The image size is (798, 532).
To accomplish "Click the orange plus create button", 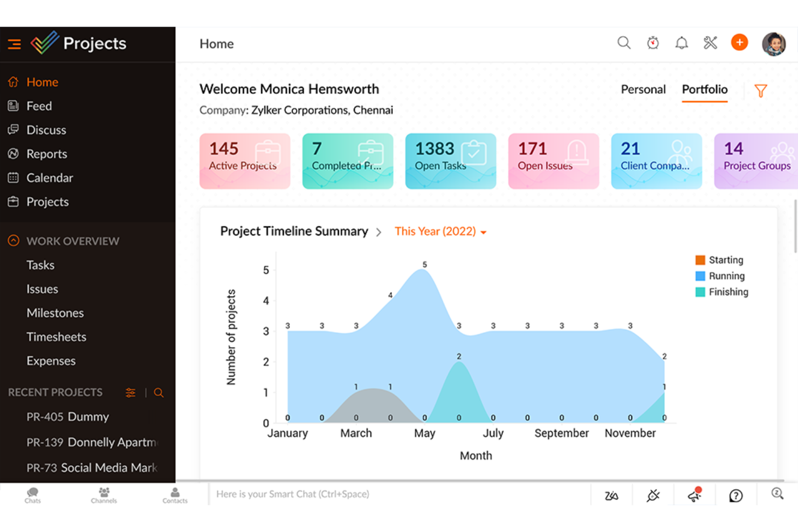I will click(739, 42).
